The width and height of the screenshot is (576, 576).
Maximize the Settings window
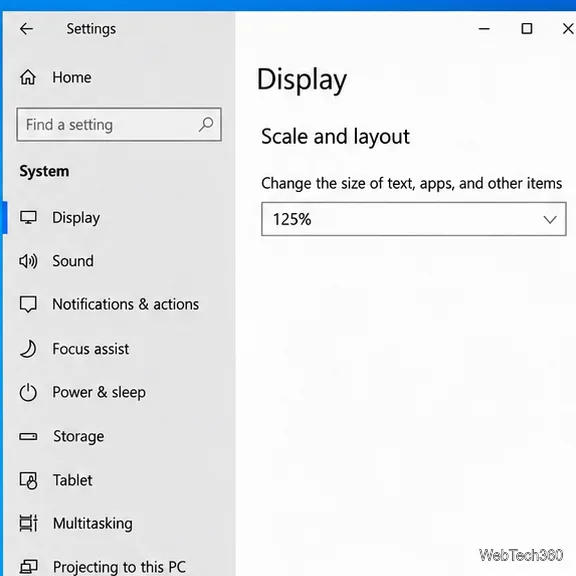(527, 29)
